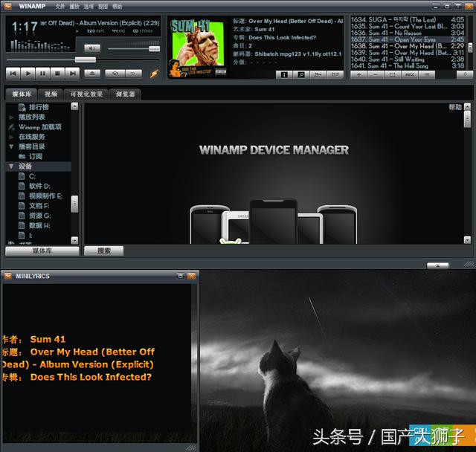
Task: Select playlist entry 1636 Sum 41 No Reason
Action: click(408, 33)
